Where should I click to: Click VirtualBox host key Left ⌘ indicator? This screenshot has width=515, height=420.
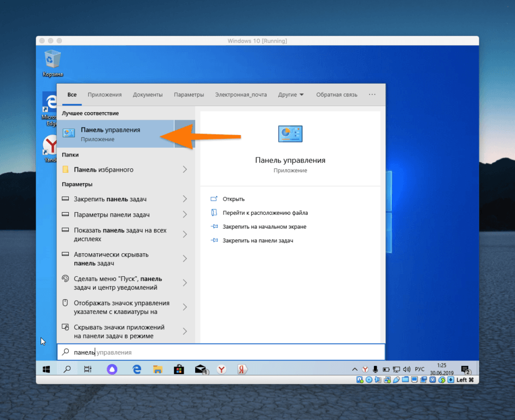465,380
